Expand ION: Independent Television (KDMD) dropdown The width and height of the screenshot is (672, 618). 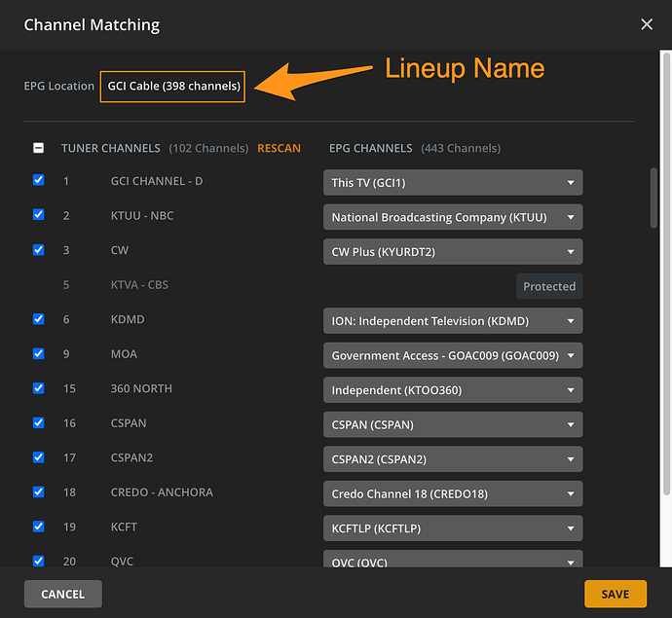point(453,320)
